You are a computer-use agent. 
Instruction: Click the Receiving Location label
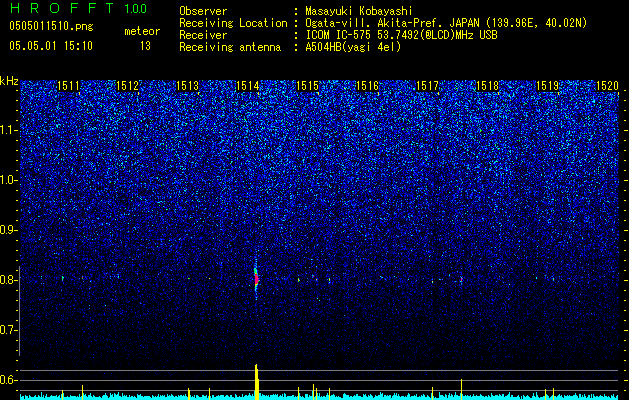(x=233, y=23)
